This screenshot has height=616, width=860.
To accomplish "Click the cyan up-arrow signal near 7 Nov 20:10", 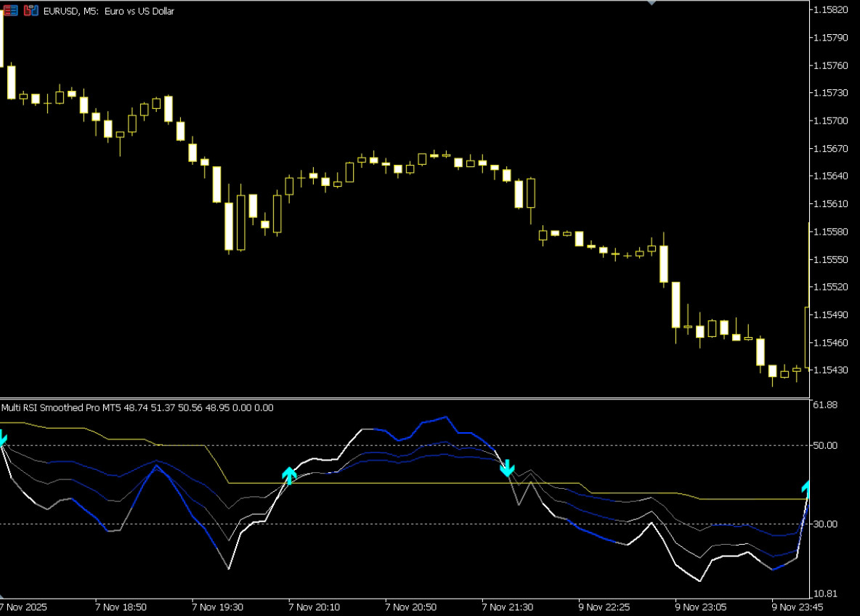I will tap(289, 474).
